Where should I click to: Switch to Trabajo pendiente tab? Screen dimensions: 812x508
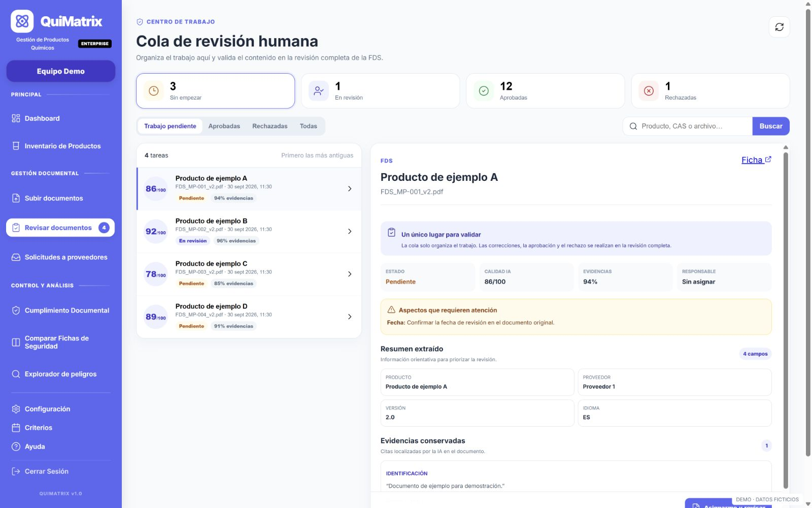[170, 126]
